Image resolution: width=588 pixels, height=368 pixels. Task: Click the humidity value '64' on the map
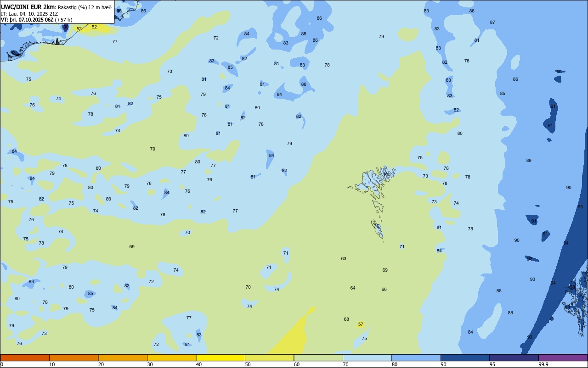pyautogui.click(x=353, y=288)
